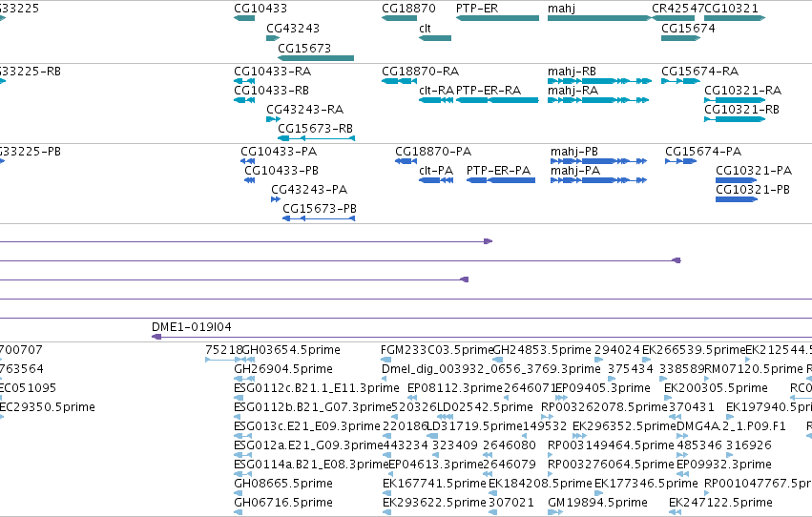Select protein CG10321-PB
This screenshot has height=517, width=812.
(737, 199)
